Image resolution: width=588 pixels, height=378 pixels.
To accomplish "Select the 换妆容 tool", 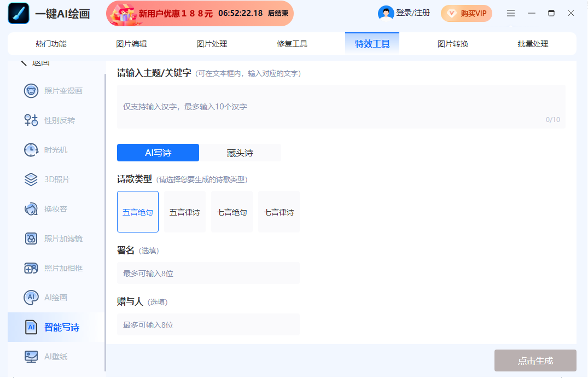I will 55,208.
